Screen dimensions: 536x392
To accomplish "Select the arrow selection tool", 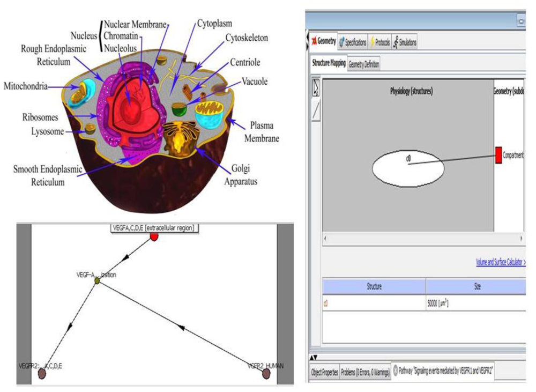I will click(x=316, y=88).
